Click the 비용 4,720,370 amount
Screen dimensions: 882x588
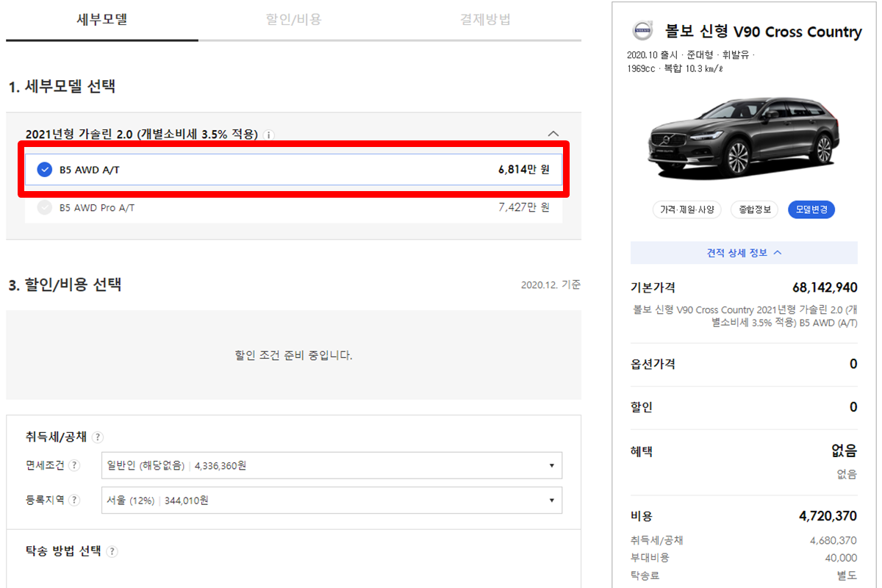(828, 517)
